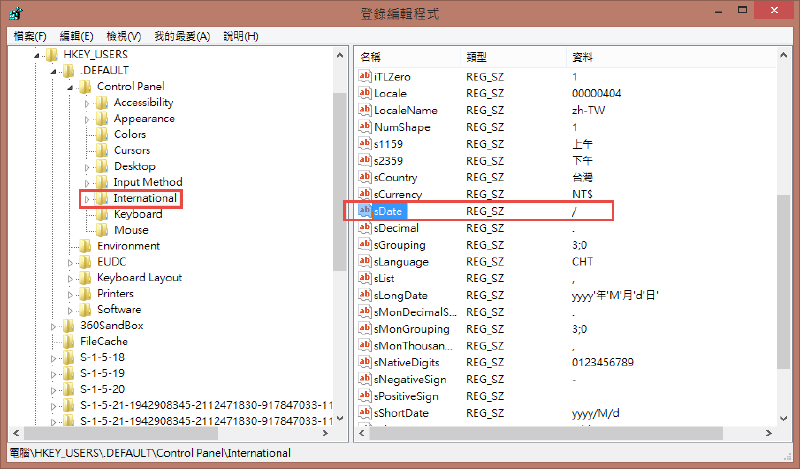Open the 我的最愛(A) menu
800x469 pixels.
181,36
